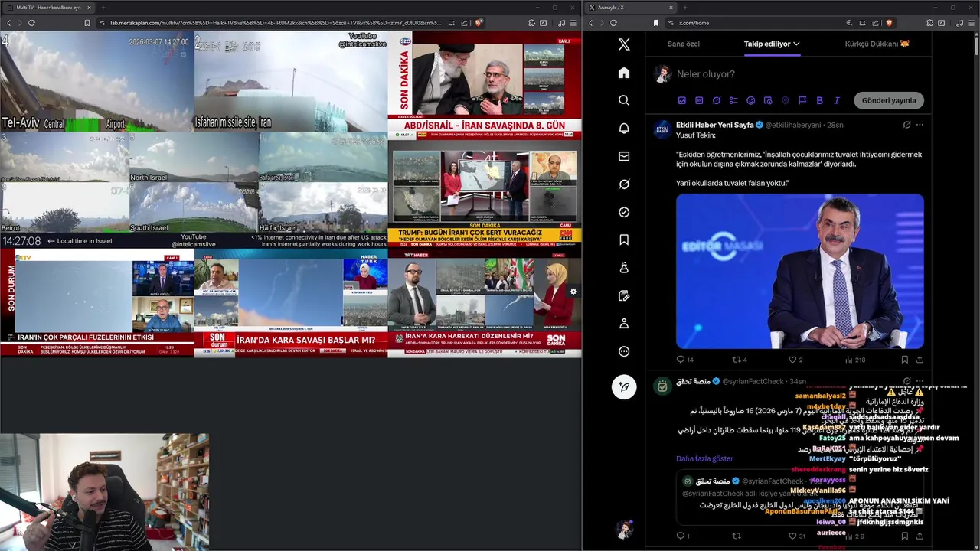Open zoom magnifier in X address bar
The image size is (980, 551).
(x=849, y=23)
